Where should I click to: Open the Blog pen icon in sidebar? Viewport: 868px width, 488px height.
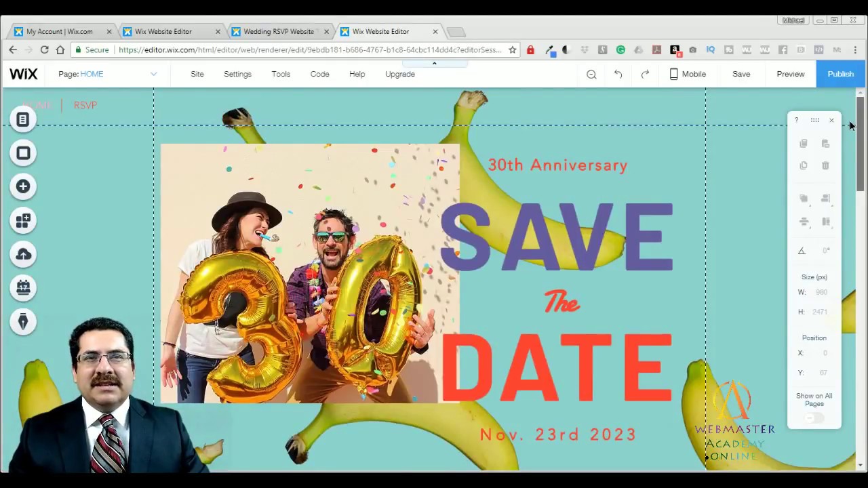(23, 322)
